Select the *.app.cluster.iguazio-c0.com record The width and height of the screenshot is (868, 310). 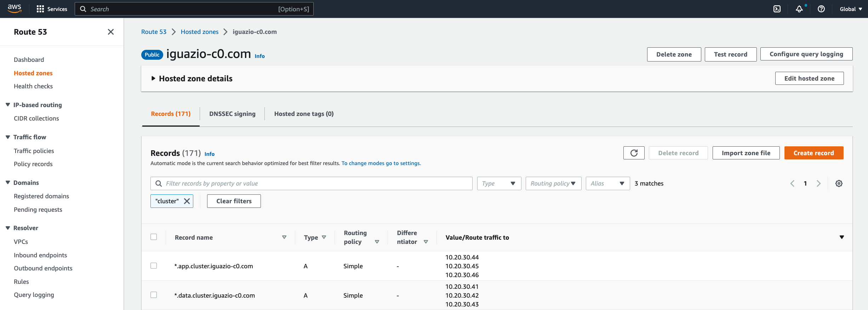click(x=154, y=265)
